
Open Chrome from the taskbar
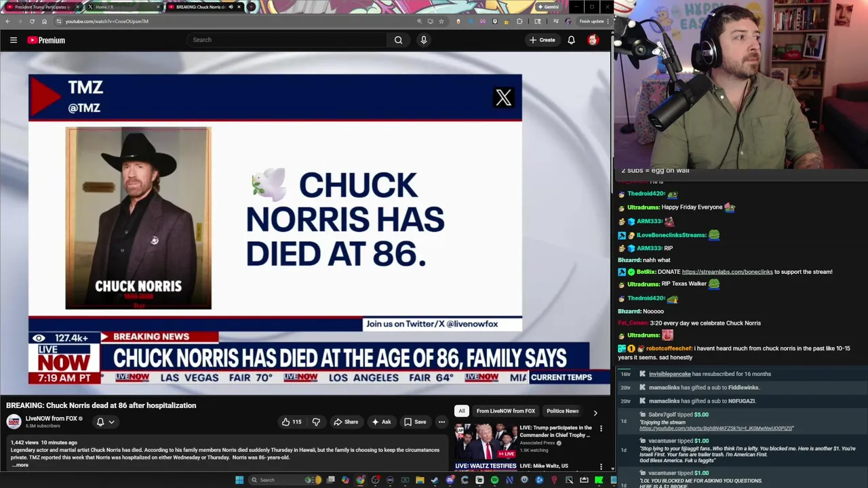click(x=360, y=480)
